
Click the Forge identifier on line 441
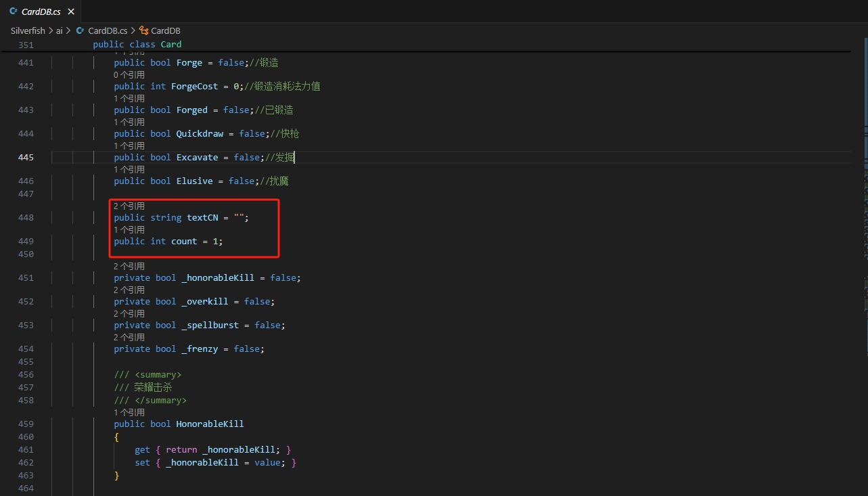(x=189, y=63)
